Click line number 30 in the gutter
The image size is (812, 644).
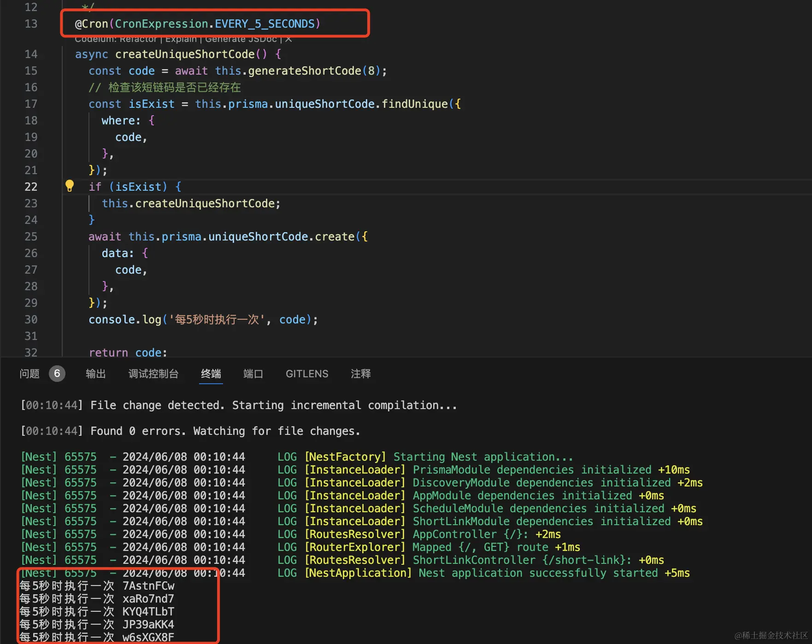[31, 320]
